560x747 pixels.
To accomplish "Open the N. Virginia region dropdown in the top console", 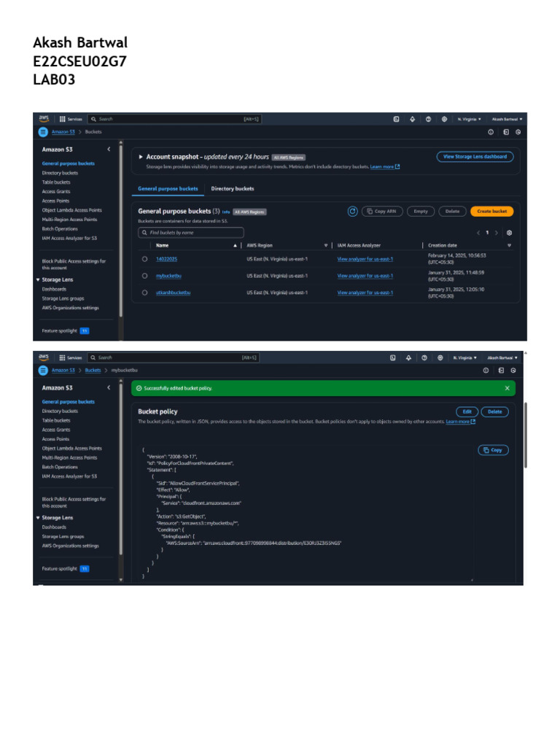I will click(469, 119).
